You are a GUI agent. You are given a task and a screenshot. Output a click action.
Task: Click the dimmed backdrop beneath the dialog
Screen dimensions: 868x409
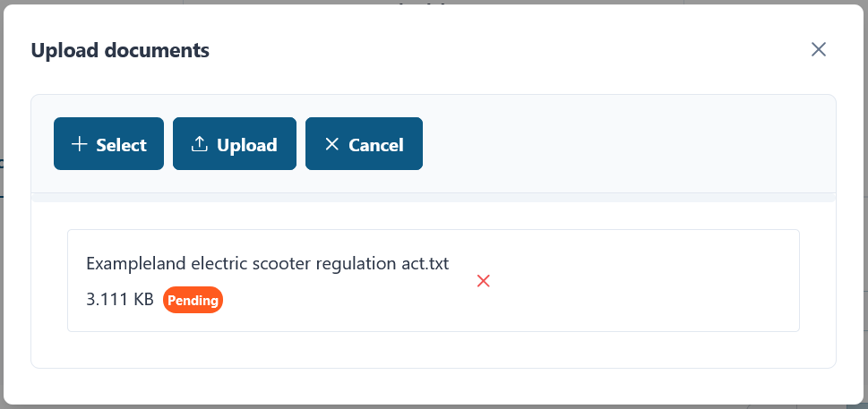pos(434,407)
